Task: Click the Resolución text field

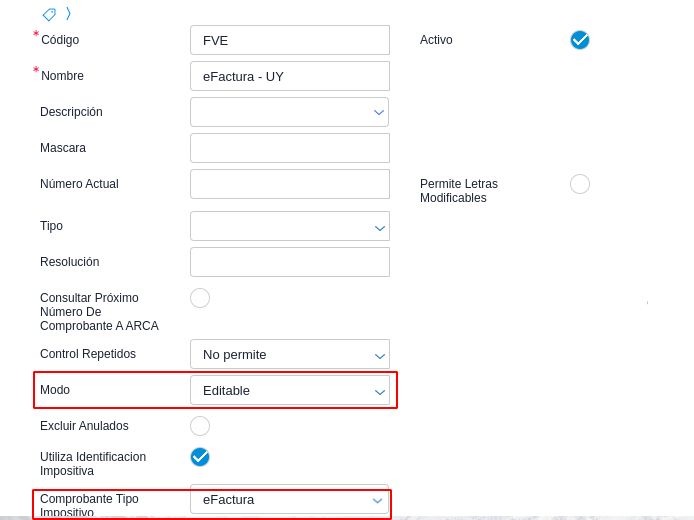Action: pos(290,262)
